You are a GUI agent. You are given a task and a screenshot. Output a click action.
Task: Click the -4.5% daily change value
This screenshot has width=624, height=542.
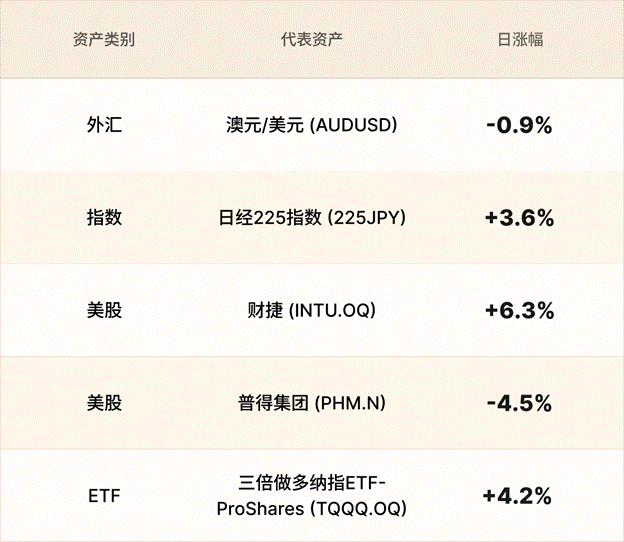click(519, 403)
